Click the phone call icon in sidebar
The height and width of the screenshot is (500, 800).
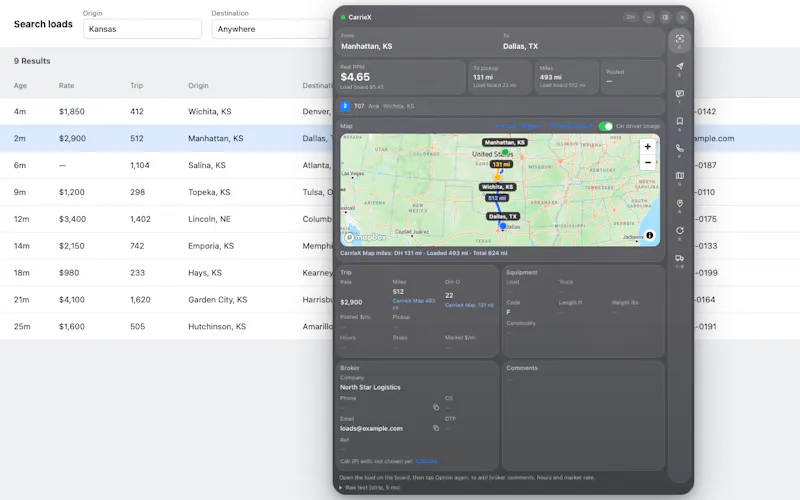[x=680, y=148]
